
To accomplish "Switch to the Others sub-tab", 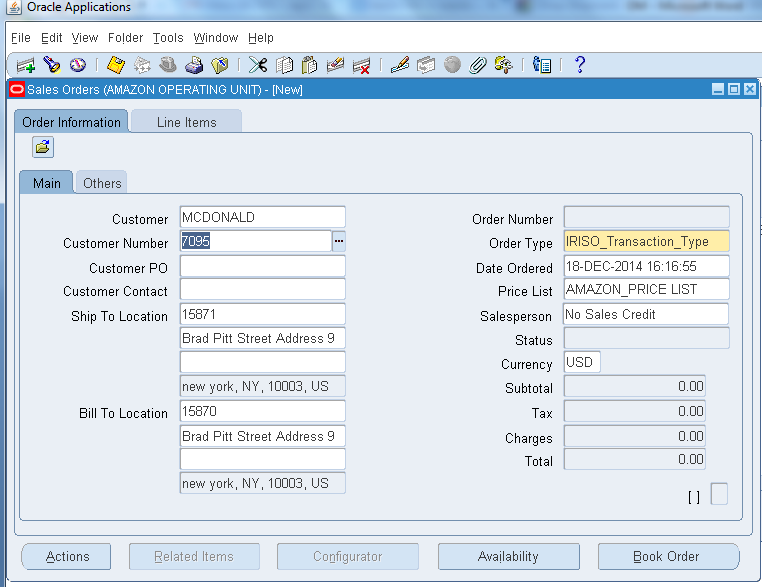I will [102, 183].
